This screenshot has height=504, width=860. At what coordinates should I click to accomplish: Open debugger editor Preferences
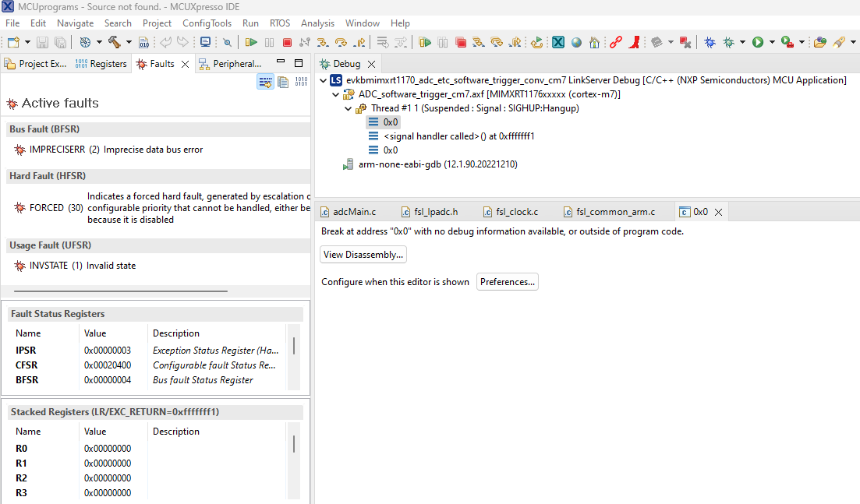pos(507,281)
